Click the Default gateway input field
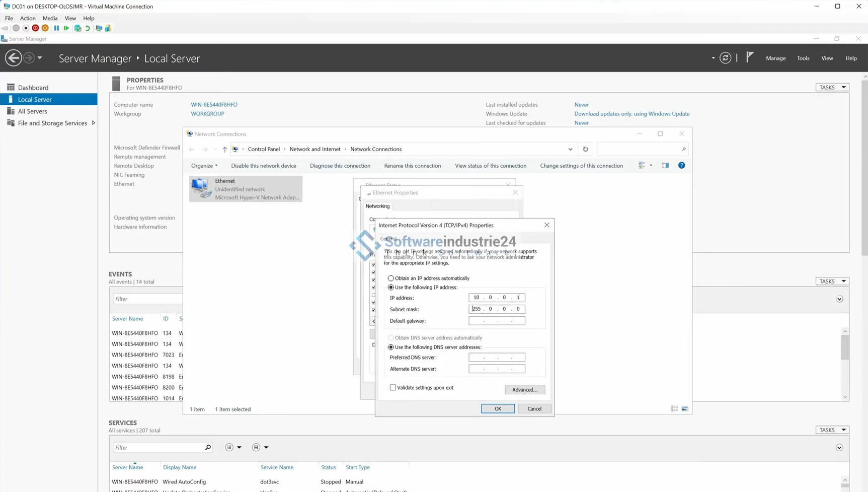868x492 pixels. tap(497, 321)
